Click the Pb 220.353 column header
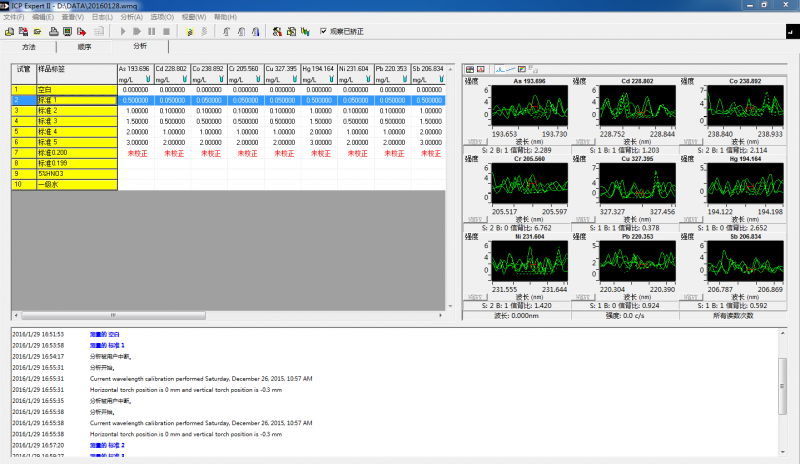Screen dimensions: 800x464 tap(392, 69)
